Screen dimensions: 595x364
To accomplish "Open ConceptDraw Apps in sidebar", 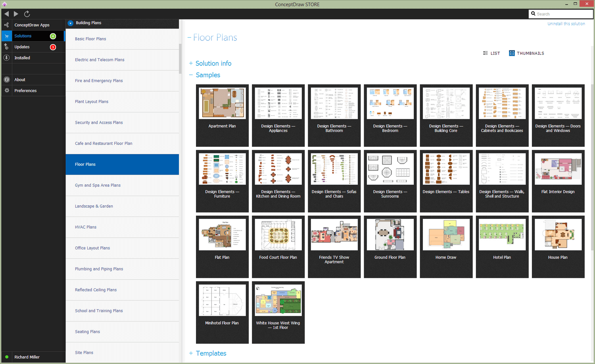I will 32,25.
